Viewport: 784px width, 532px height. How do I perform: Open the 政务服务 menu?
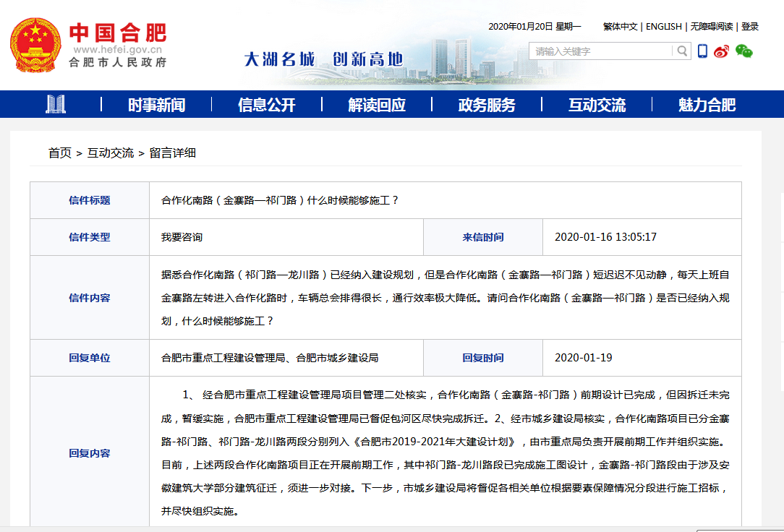click(487, 104)
